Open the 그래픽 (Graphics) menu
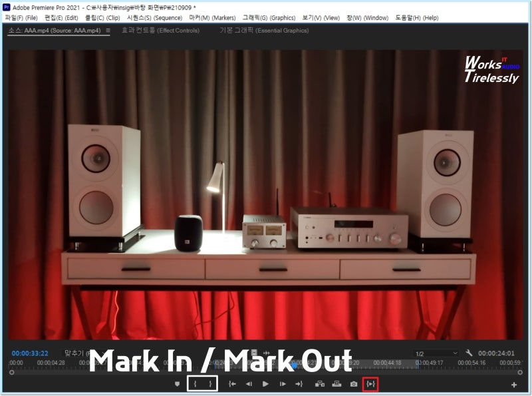 pyautogui.click(x=269, y=18)
